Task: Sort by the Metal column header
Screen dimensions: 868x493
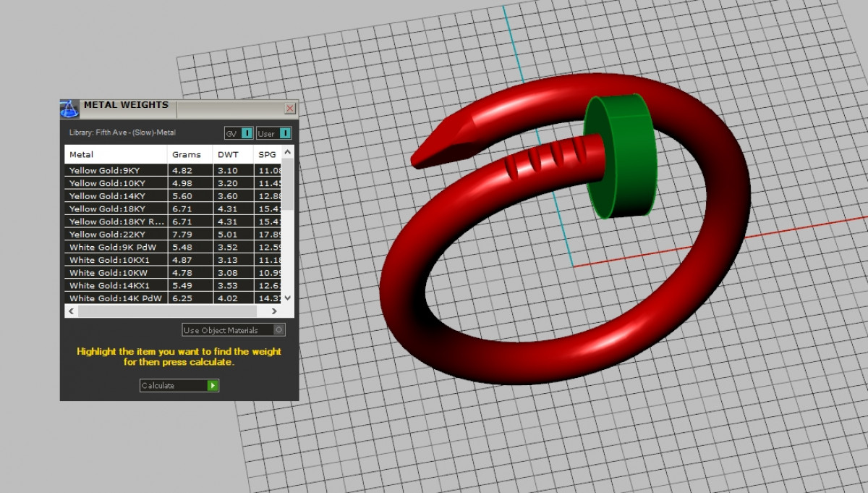Action: [116, 154]
